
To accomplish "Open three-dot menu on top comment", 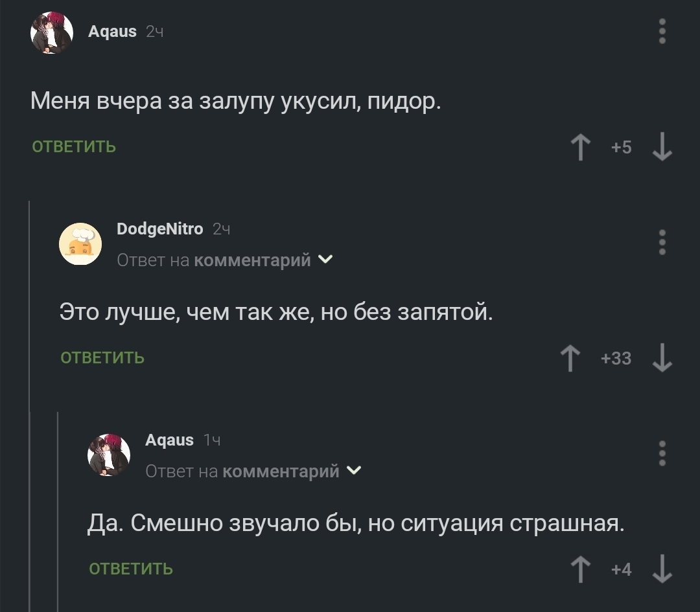I will point(662,31).
